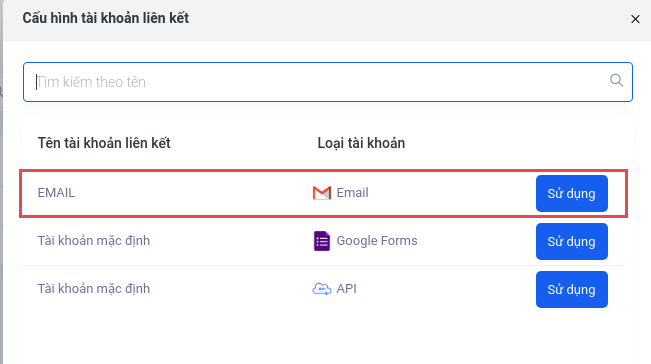Click Sử dụng for Google Forms account
Screen dimensions: 651x364
pos(572,242)
